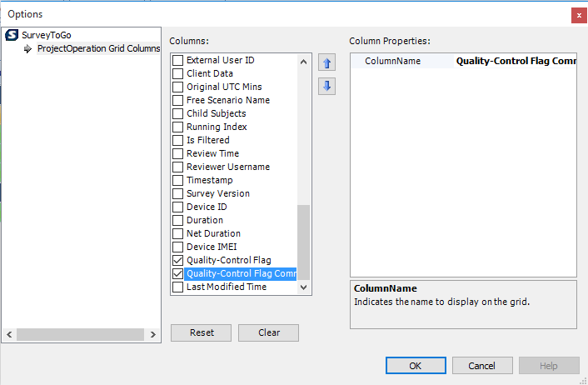Click the Cancel button
Viewport: 588px width, 385px height.
pos(482,366)
